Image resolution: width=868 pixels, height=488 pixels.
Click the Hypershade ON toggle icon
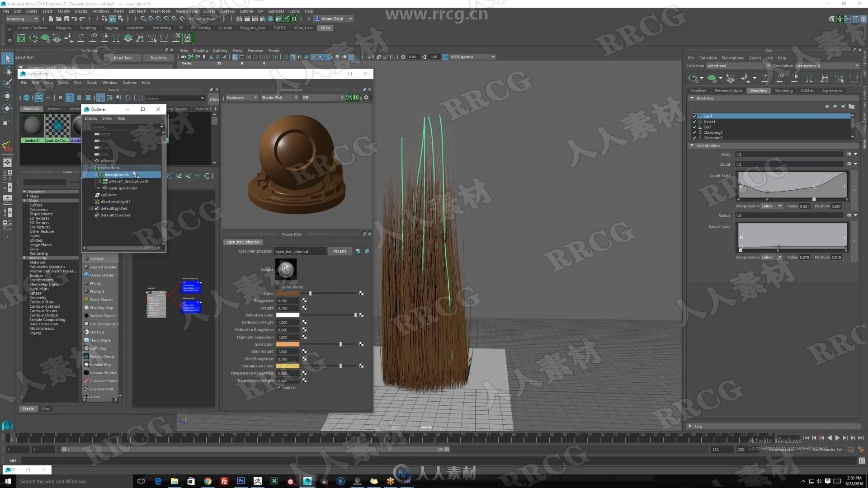point(26,98)
